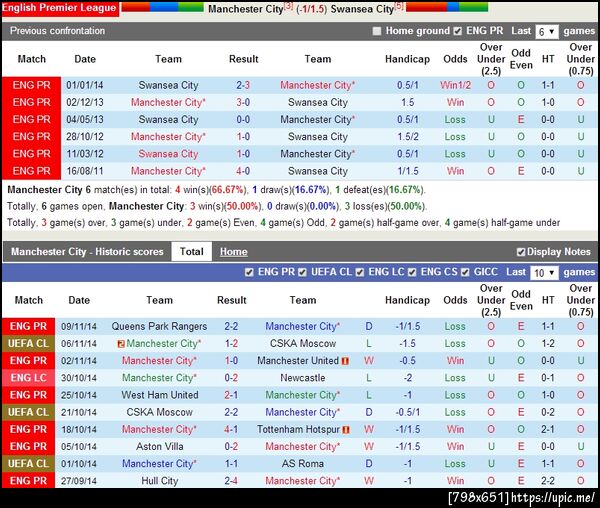Screen dimensions: 600x508
Task: Click the red card icon beside Manchester United
Action: [345, 361]
